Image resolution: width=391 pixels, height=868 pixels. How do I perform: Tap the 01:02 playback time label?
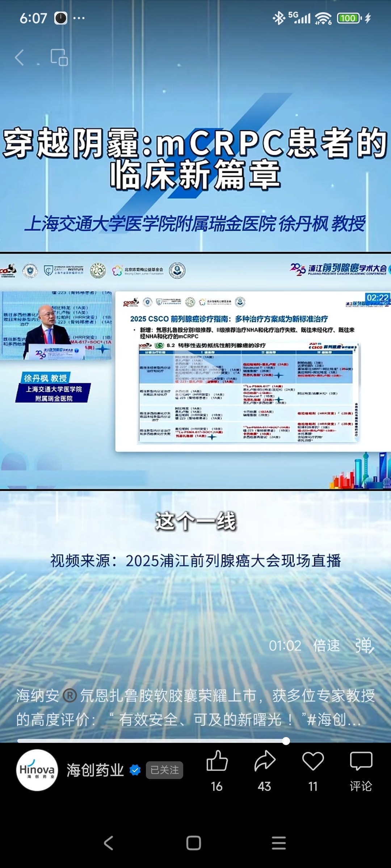pos(285,646)
